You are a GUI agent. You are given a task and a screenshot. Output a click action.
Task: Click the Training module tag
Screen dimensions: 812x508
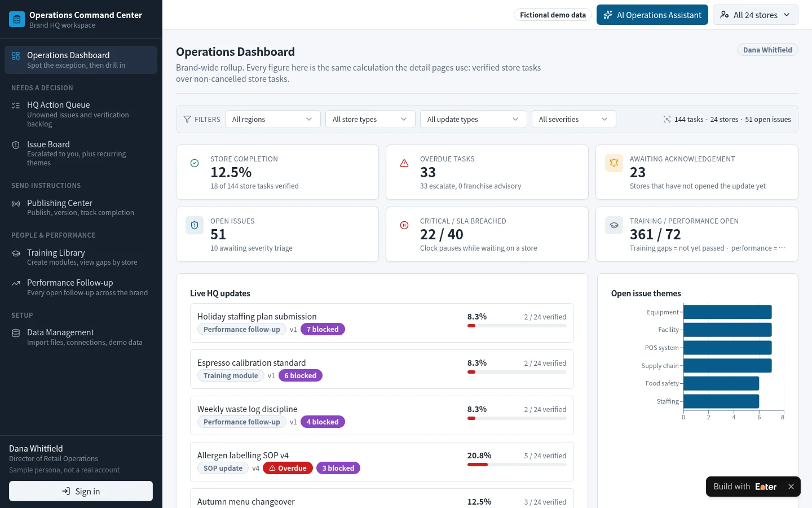(x=231, y=375)
